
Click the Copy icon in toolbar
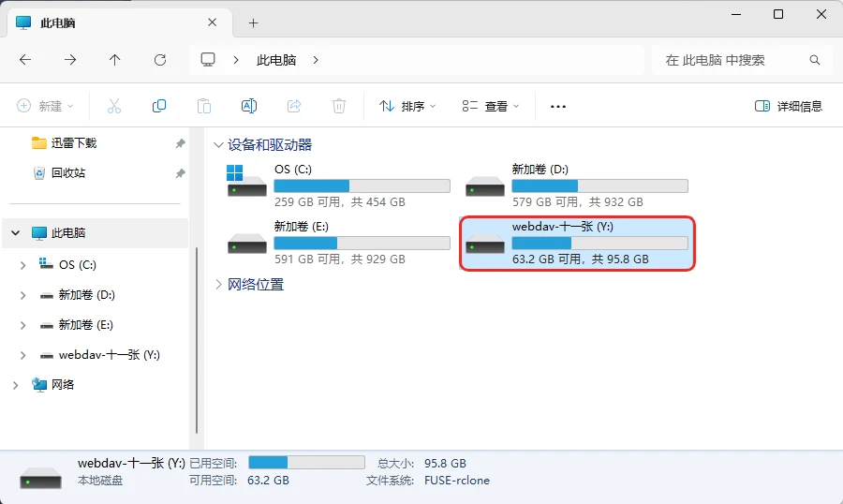click(159, 106)
